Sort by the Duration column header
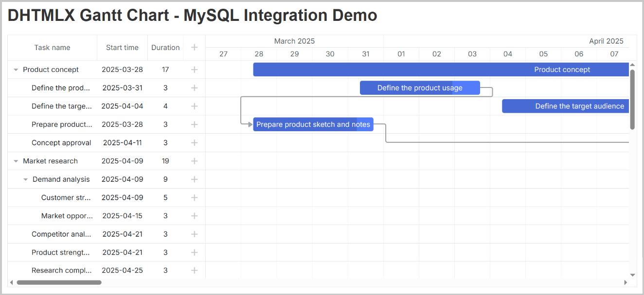Viewport: 644px width, 295px height. point(165,48)
